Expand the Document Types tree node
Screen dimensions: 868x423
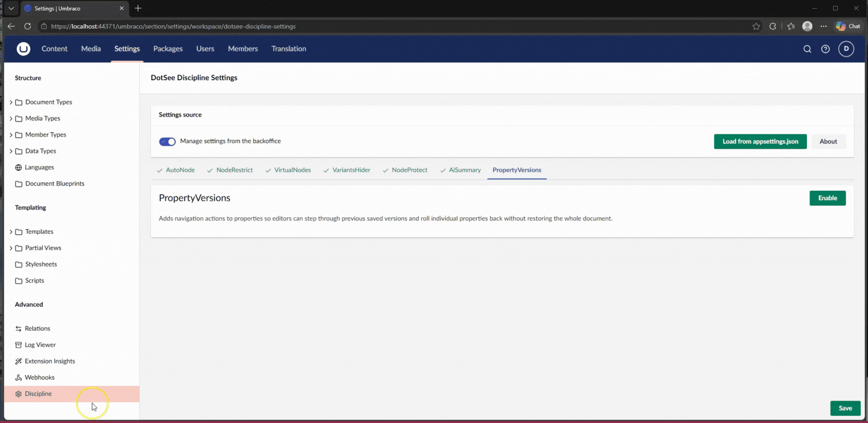coord(11,102)
